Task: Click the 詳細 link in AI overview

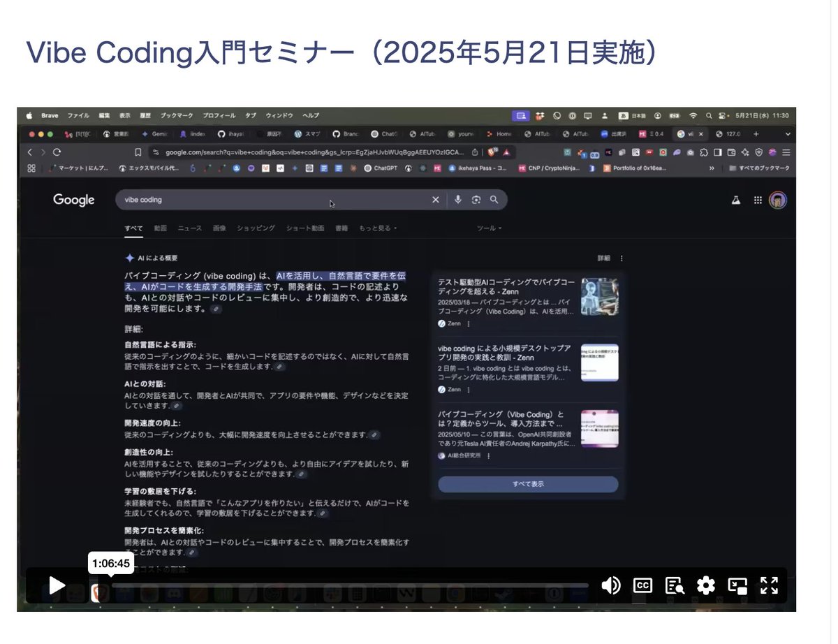Action: [x=603, y=258]
